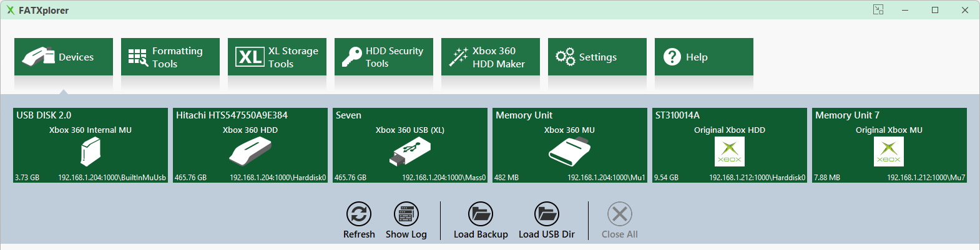Select the USB DISK 2.0 device icon
980x250 pixels.
tap(91, 151)
